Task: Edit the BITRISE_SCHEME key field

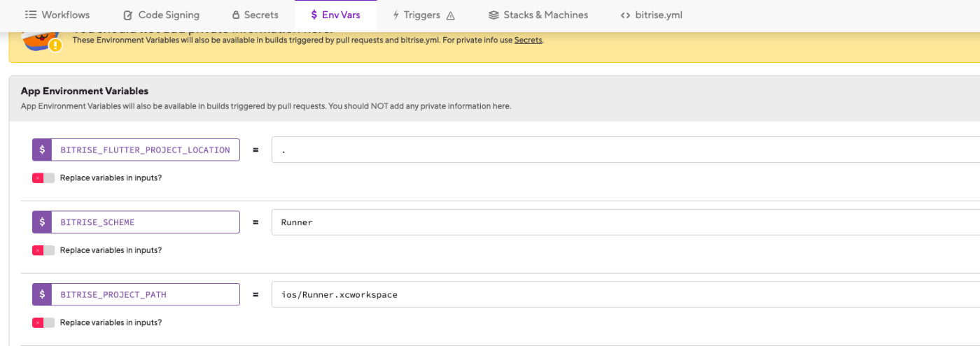Action: tap(146, 222)
